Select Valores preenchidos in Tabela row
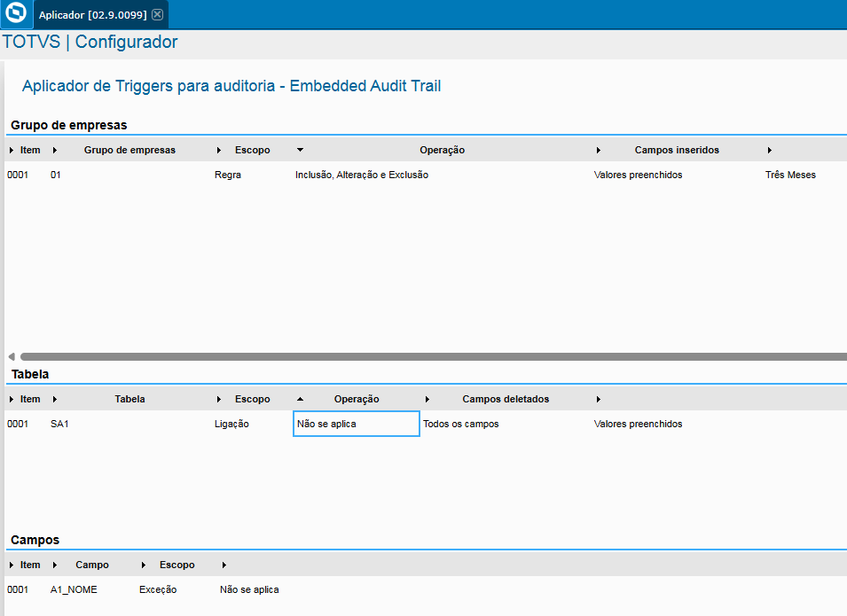847x616 pixels. point(638,424)
